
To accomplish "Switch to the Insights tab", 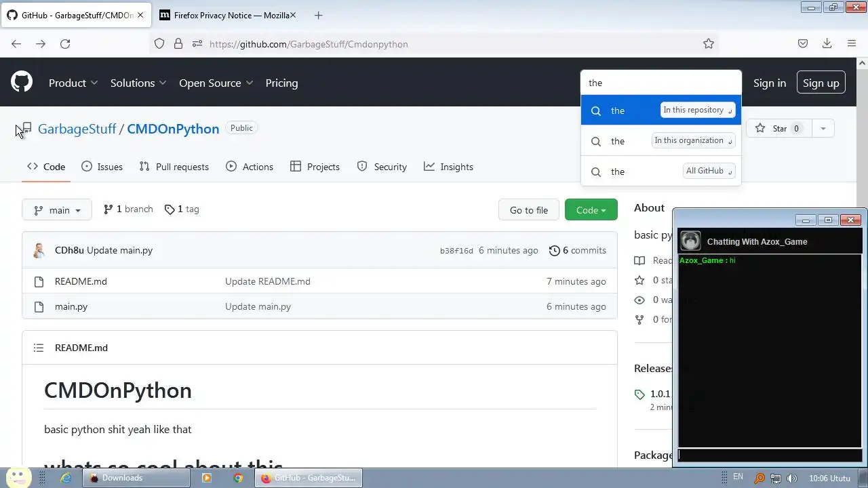I will pos(448,167).
